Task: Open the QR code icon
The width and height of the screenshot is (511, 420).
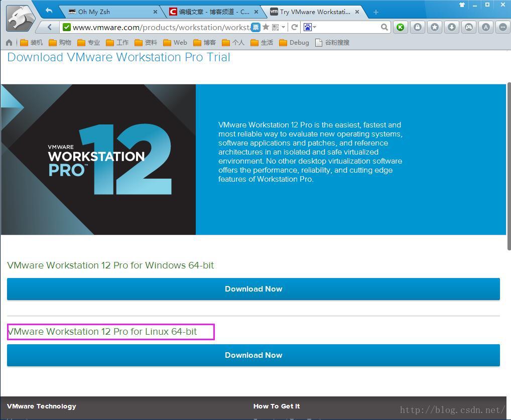Action: pyautogui.click(x=276, y=27)
